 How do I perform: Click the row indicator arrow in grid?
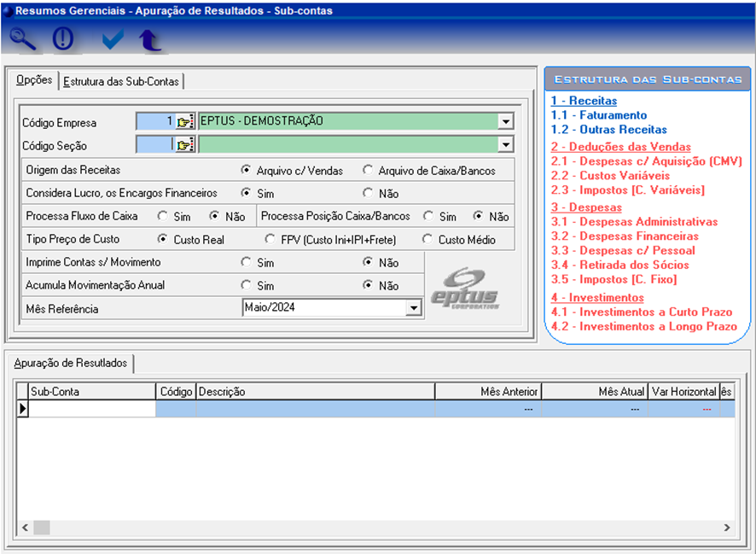coord(23,409)
